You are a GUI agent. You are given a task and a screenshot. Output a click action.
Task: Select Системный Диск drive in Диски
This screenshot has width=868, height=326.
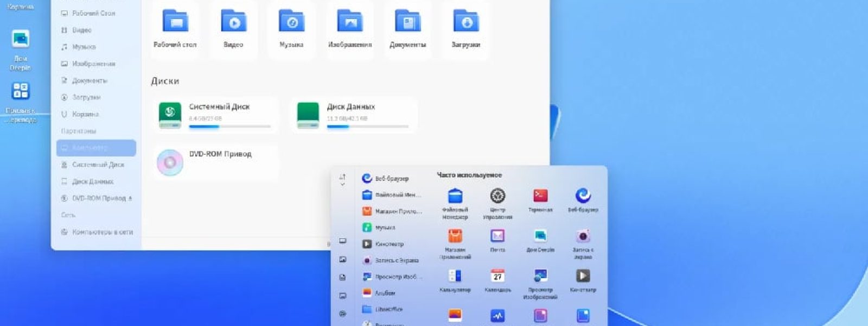click(215, 115)
